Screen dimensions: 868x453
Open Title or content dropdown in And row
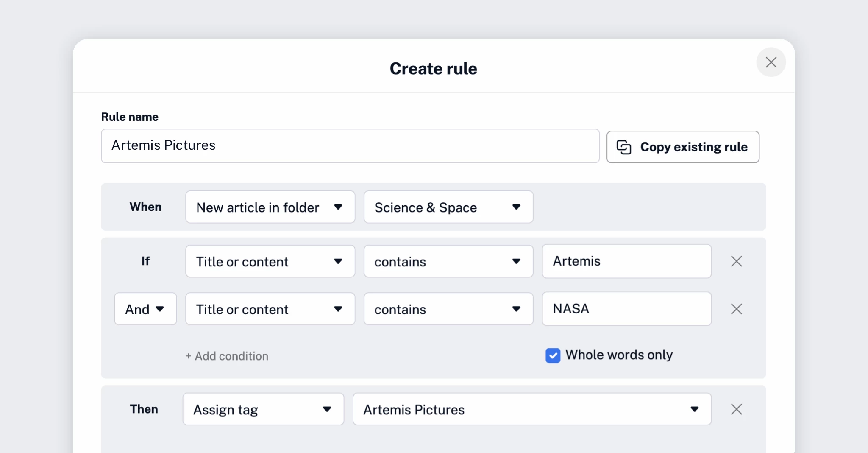click(270, 309)
